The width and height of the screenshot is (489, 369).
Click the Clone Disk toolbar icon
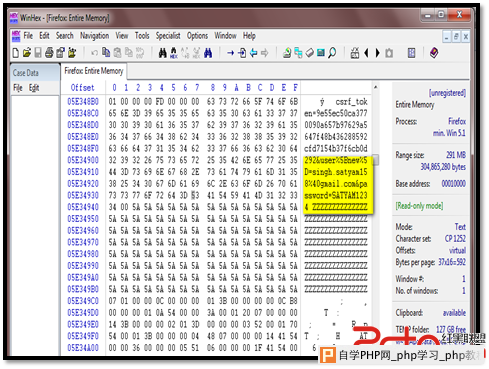pyautogui.click(x=298, y=53)
